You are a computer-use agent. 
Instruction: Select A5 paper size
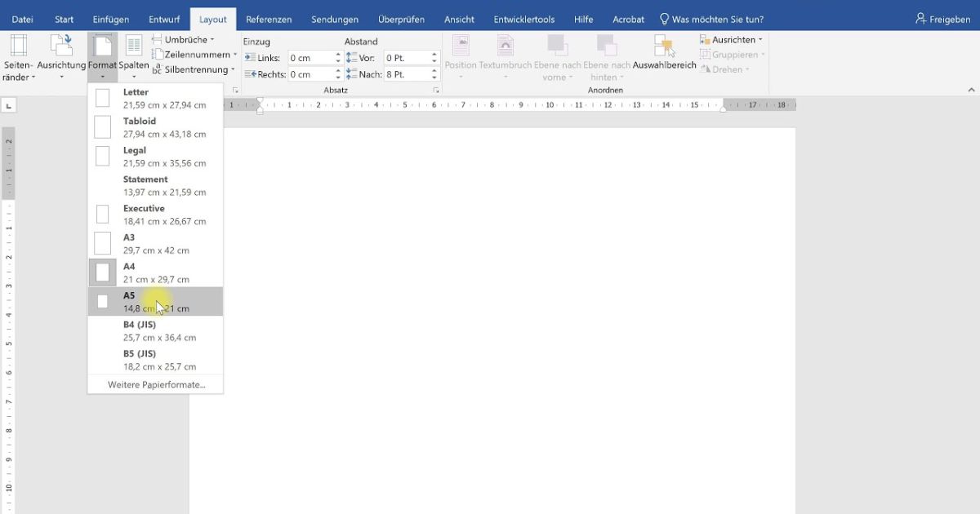(x=155, y=301)
